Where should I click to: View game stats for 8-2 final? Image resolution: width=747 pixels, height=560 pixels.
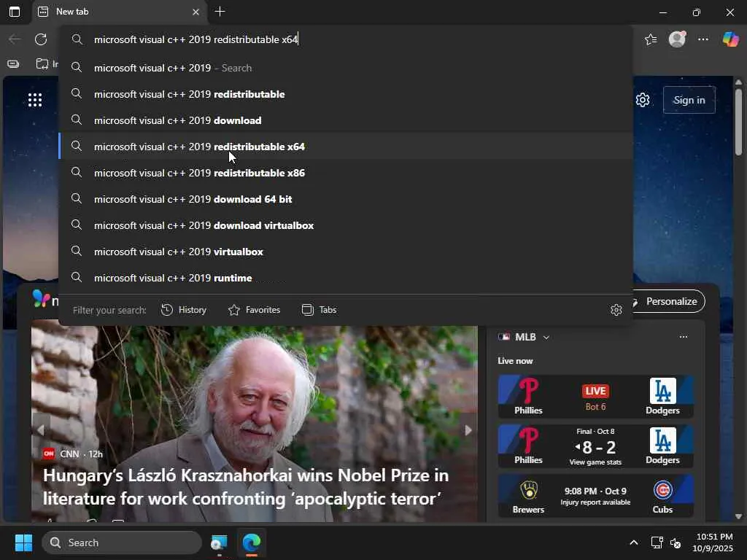point(595,462)
